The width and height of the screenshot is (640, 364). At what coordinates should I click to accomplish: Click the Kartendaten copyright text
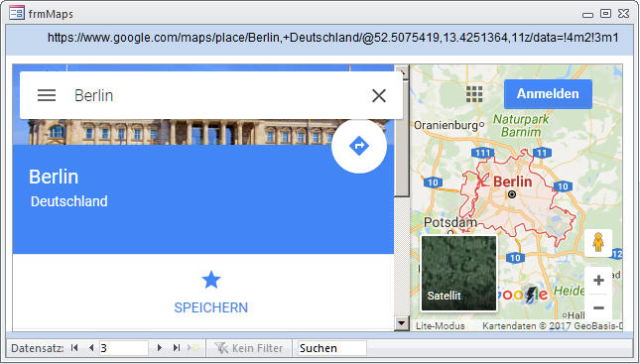click(x=552, y=326)
